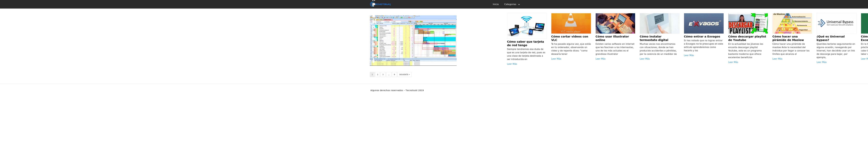Click Leer Más under playlist de Youtube article
Image resolution: width=868 pixels, height=151 pixels.
coord(733,62)
